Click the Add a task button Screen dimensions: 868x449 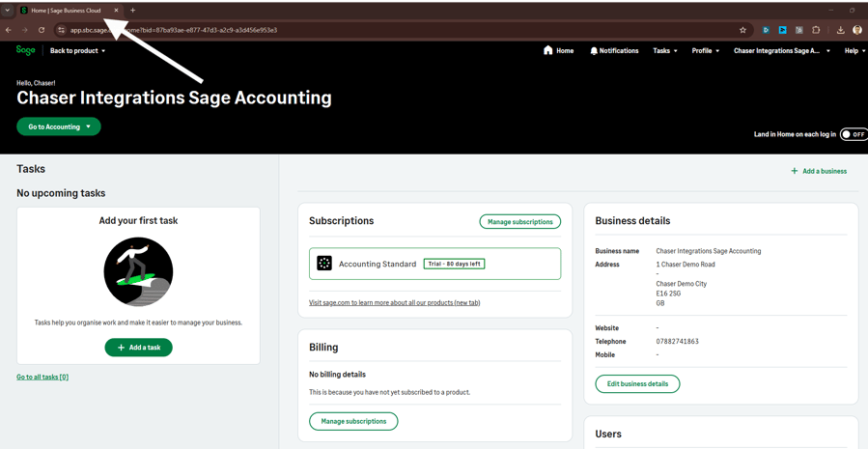(x=138, y=348)
